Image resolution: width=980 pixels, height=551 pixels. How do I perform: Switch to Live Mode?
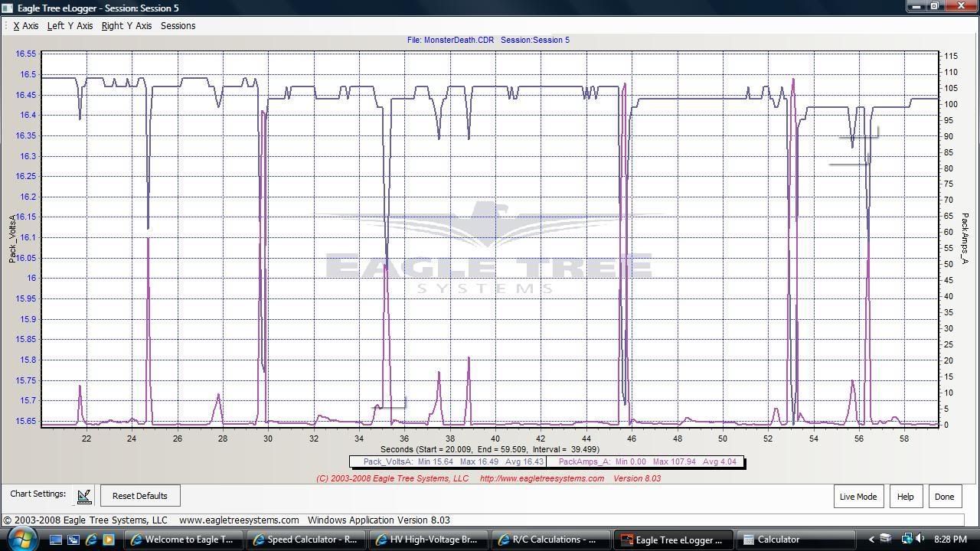pos(857,496)
